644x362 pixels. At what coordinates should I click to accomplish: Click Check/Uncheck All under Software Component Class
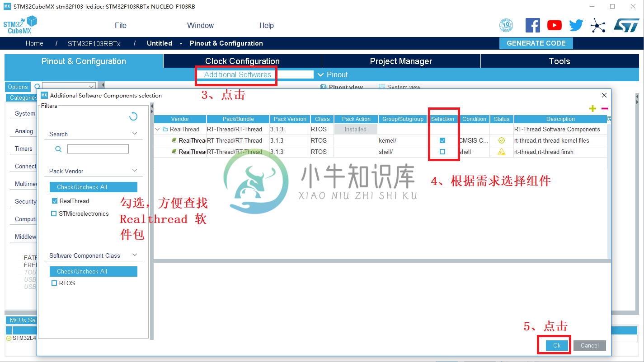pos(94,271)
